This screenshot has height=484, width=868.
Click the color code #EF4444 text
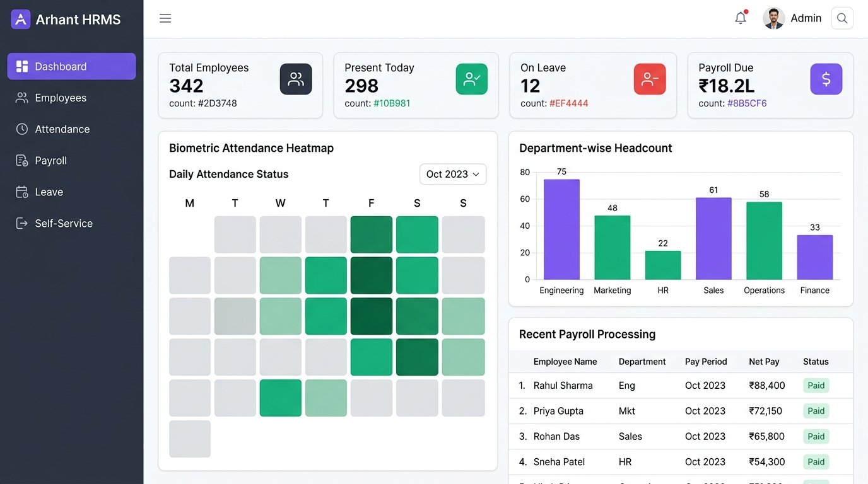[x=569, y=103]
